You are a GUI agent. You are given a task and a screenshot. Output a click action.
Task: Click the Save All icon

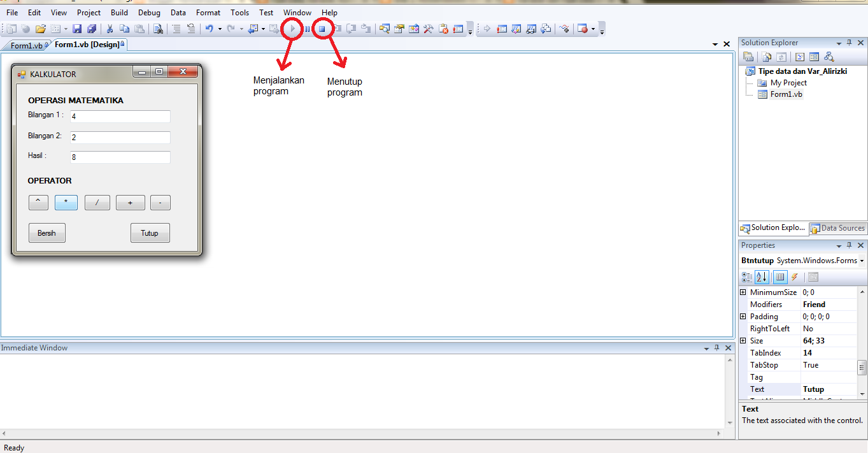coord(92,28)
